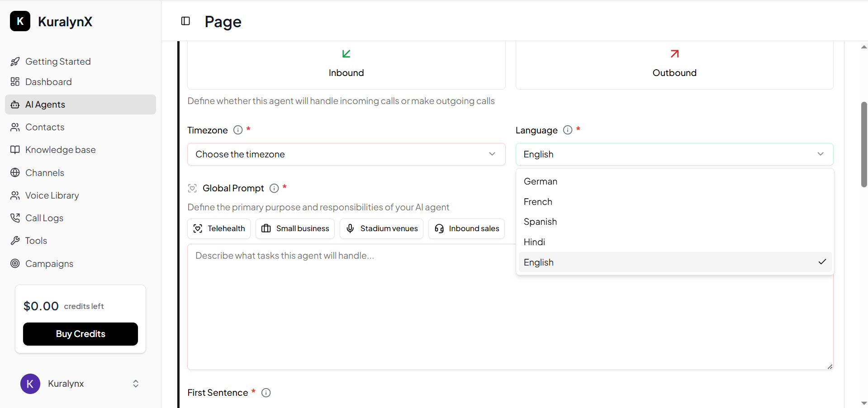Click the Knowledge base book icon
The height and width of the screenshot is (408, 868).
[x=15, y=149]
